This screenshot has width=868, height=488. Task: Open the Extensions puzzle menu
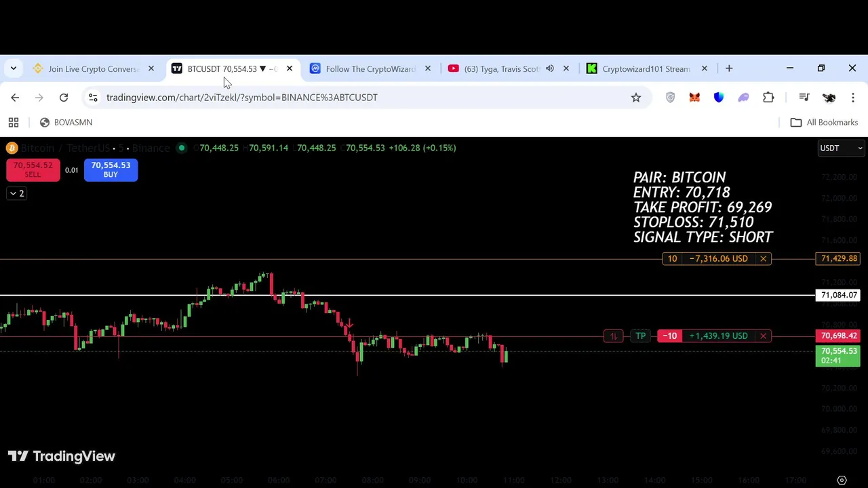coord(768,98)
